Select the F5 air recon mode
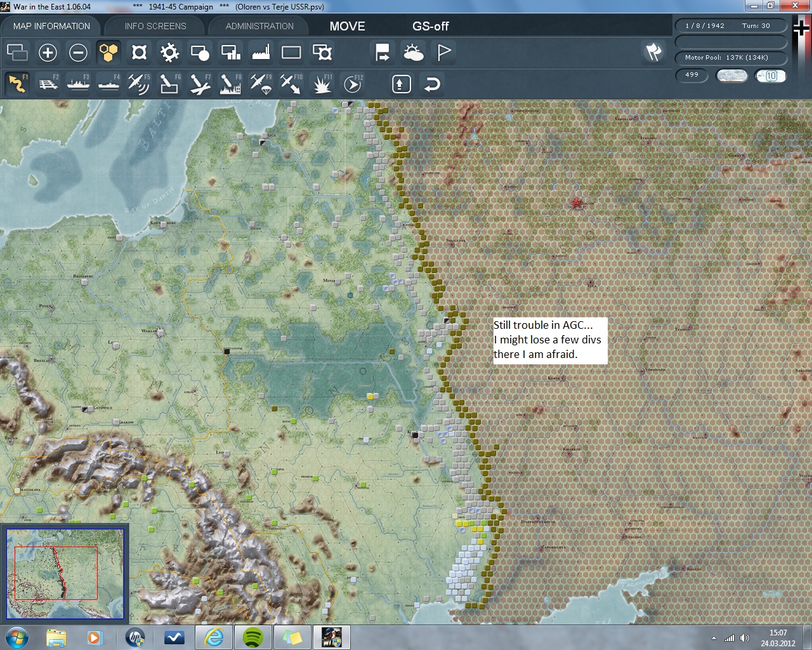Viewport: 812px width, 650px height. pyautogui.click(x=138, y=84)
